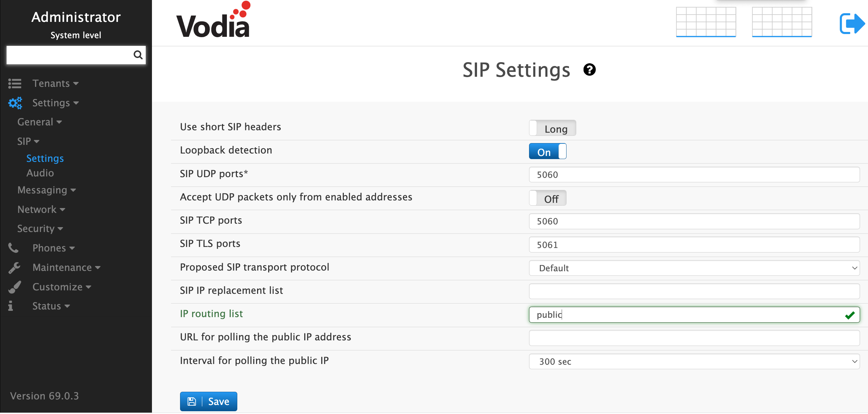Viewport: 868px width, 414px height.
Task: Open the Interval for polling dropdown
Action: pos(694,361)
